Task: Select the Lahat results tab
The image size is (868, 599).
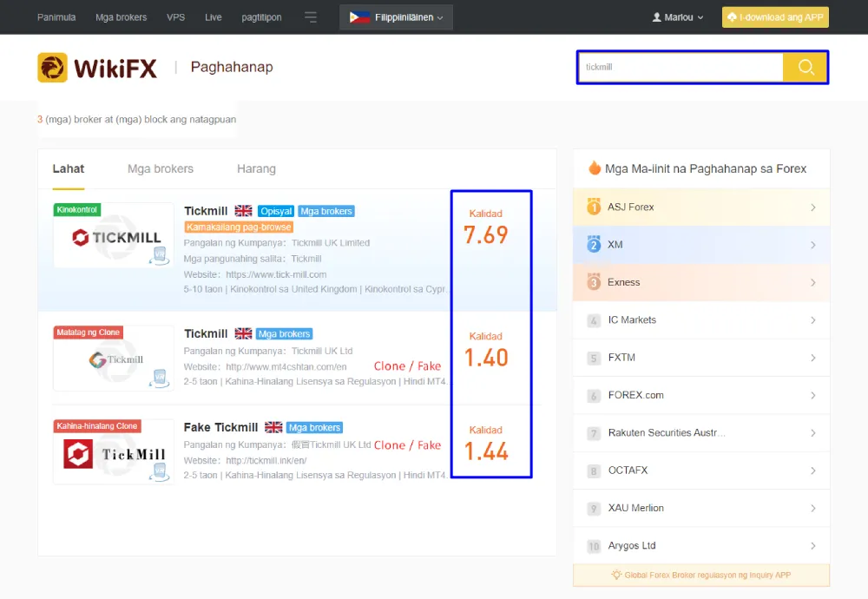Action: (x=68, y=168)
